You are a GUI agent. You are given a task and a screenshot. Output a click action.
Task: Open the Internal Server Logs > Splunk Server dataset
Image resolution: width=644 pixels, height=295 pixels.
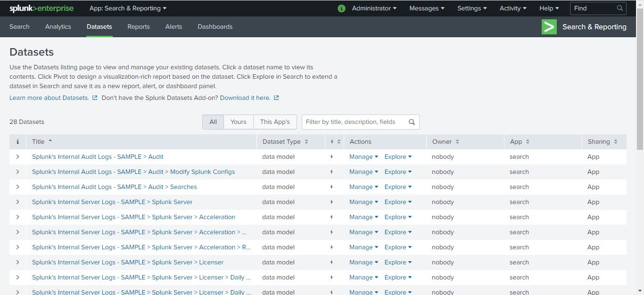pyautogui.click(x=112, y=202)
